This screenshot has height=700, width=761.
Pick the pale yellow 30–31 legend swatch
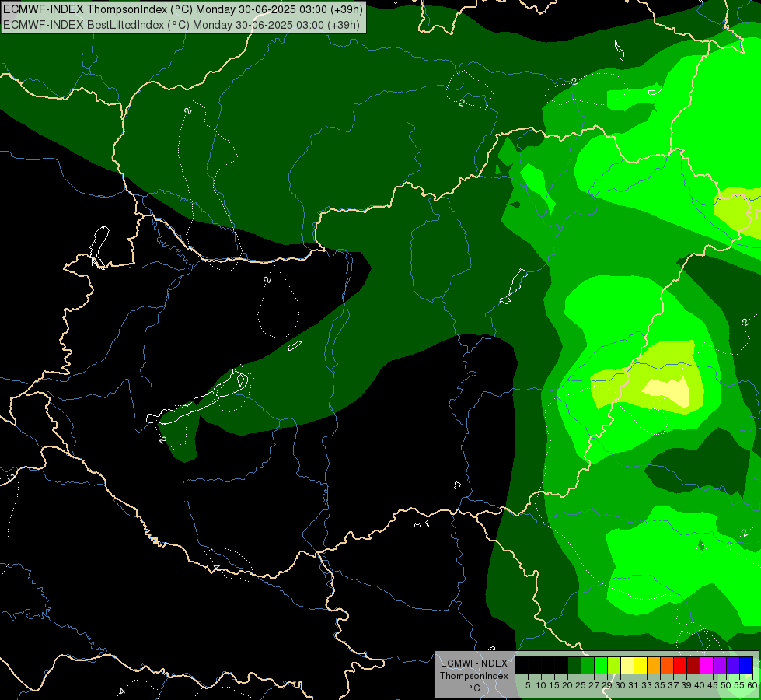pos(627,666)
